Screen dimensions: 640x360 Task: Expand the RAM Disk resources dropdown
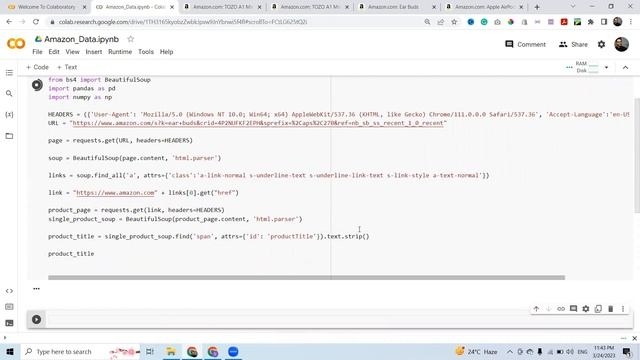(x=607, y=67)
